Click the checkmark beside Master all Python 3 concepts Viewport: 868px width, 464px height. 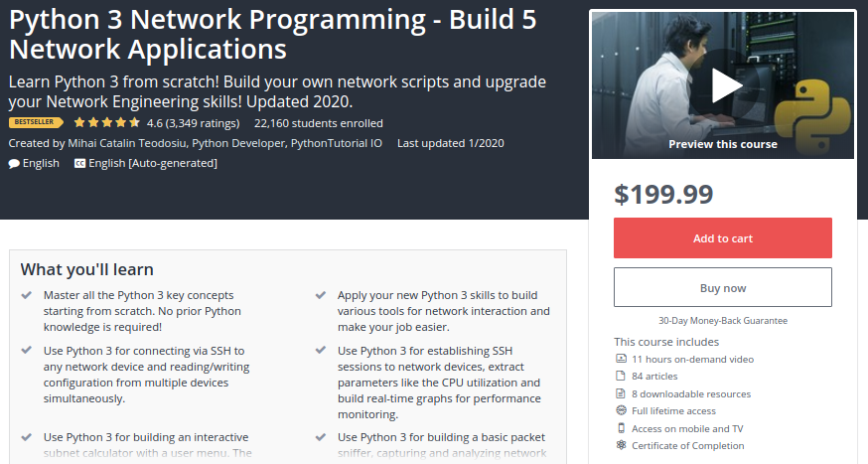coord(26,295)
